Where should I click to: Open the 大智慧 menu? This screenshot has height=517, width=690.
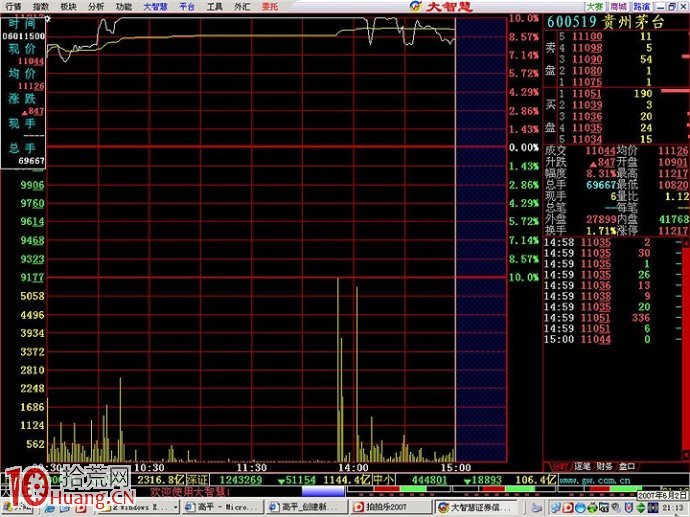pos(156,7)
